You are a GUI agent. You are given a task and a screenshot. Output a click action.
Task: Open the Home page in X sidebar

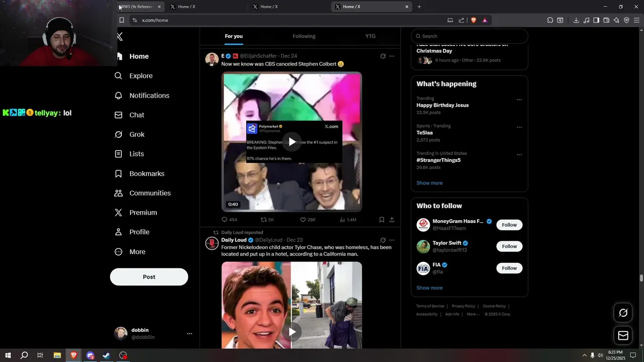pos(133,56)
